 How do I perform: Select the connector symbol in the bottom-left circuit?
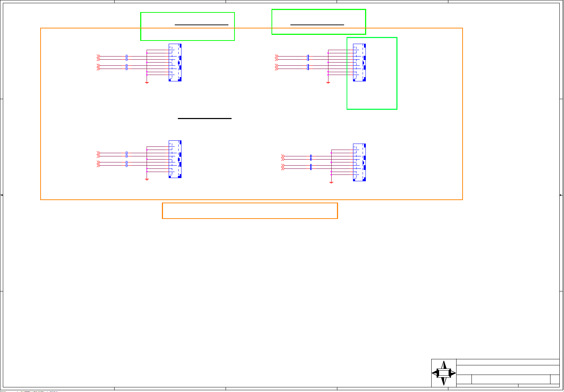(x=175, y=159)
